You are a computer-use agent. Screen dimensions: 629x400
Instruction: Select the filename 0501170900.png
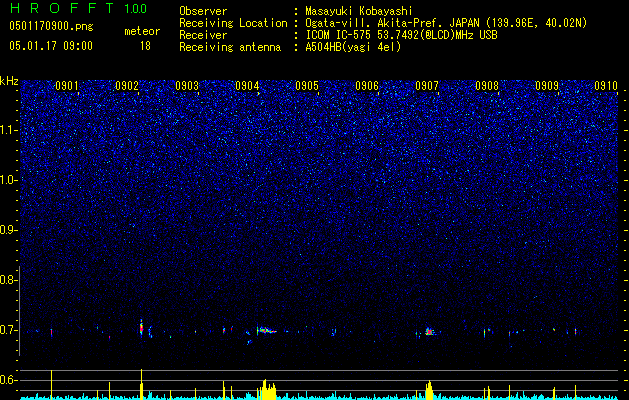[x=51, y=27]
